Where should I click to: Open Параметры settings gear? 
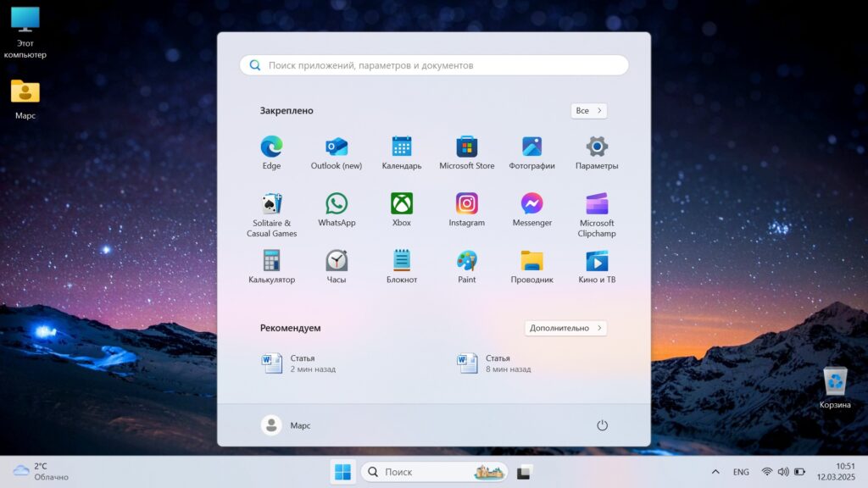(597, 152)
